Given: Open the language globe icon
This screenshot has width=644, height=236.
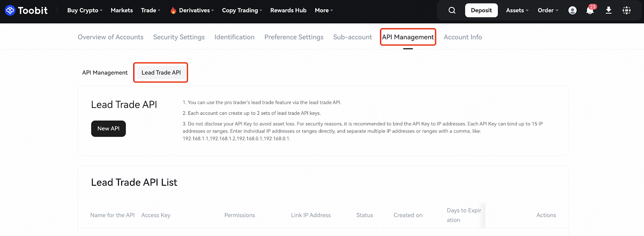Looking at the screenshot, I should pos(627,10).
